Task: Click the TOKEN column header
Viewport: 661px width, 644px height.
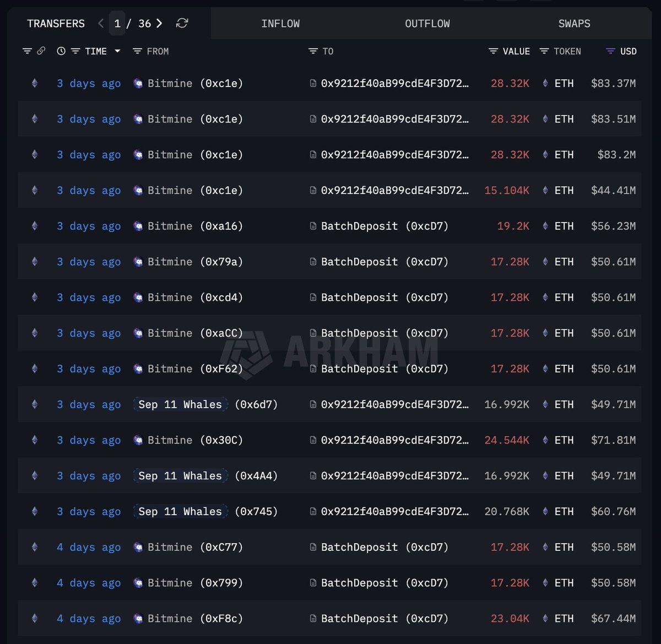Action: [x=567, y=51]
